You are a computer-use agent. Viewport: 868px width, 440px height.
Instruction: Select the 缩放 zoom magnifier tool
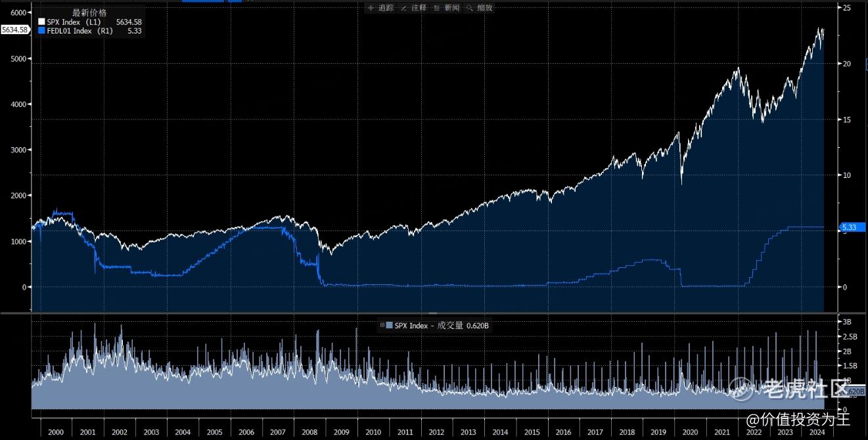pyautogui.click(x=480, y=8)
